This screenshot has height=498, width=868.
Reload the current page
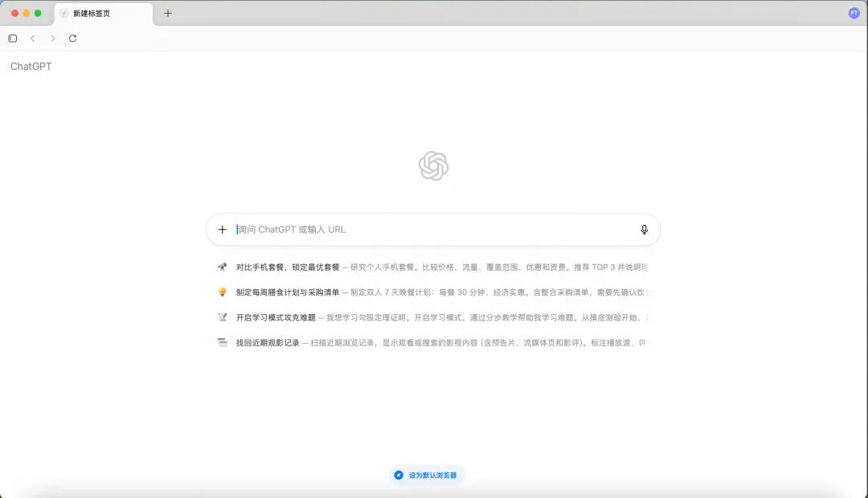pos(73,39)
